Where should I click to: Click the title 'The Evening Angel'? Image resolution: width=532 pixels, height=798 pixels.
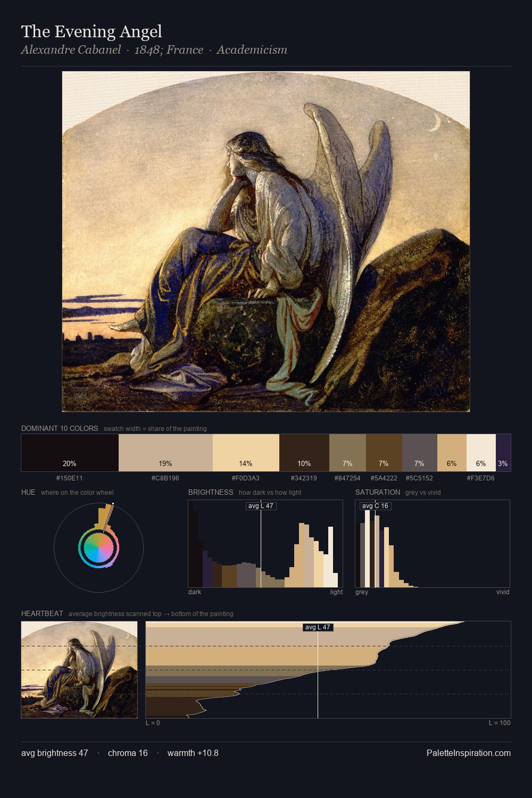click(92, 31)
